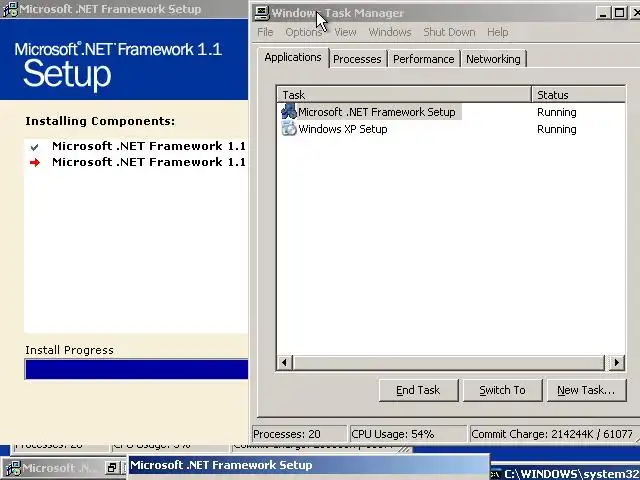
Task: Click the Microsoft .NET Framework Setup task icon
Action: click(x=289, y=111)
